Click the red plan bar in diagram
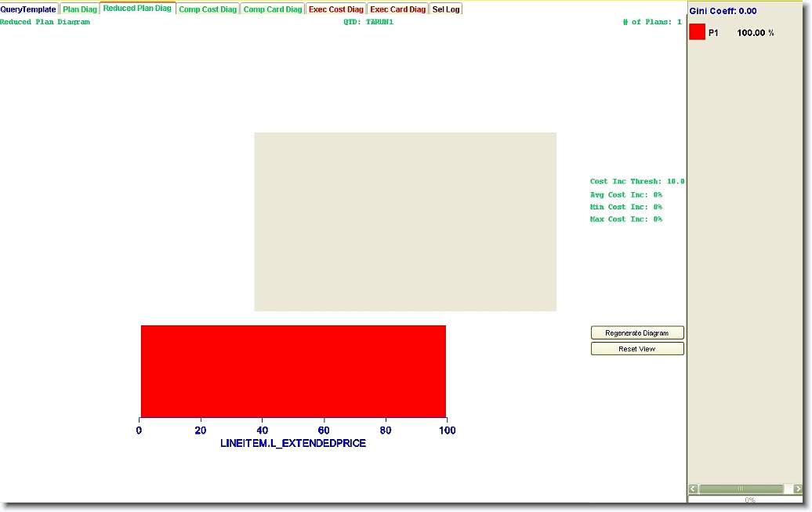Screen dimensions: 812x512 pos(293,371)
